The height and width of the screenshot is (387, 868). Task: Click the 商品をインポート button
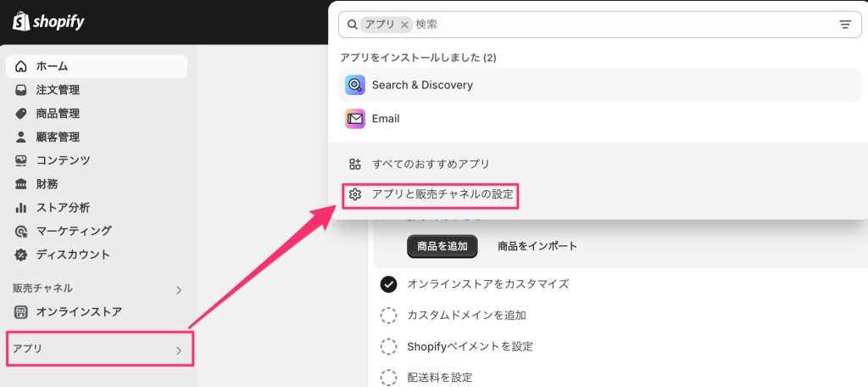(537, 246)
